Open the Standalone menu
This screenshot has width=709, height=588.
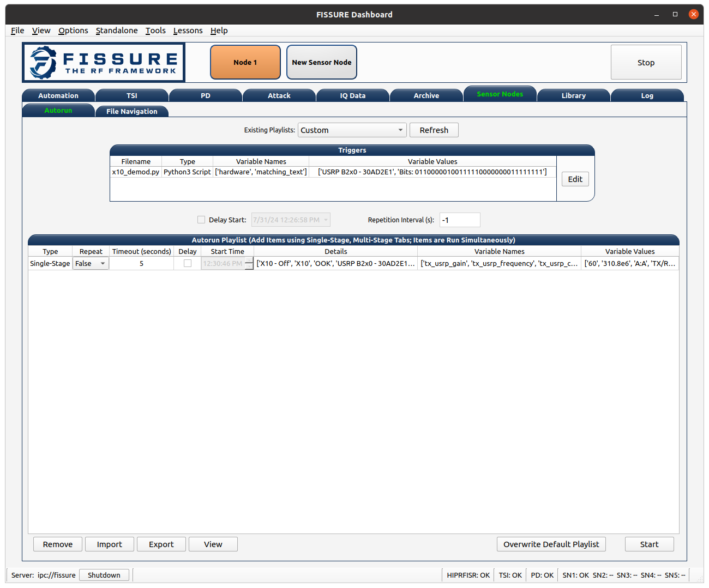tap(117, 31)
